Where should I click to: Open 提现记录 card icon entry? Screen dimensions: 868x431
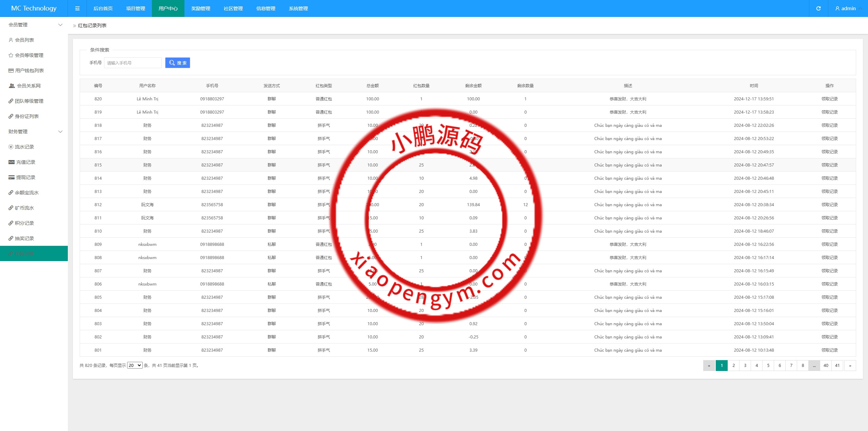click(x=12, y=177)
